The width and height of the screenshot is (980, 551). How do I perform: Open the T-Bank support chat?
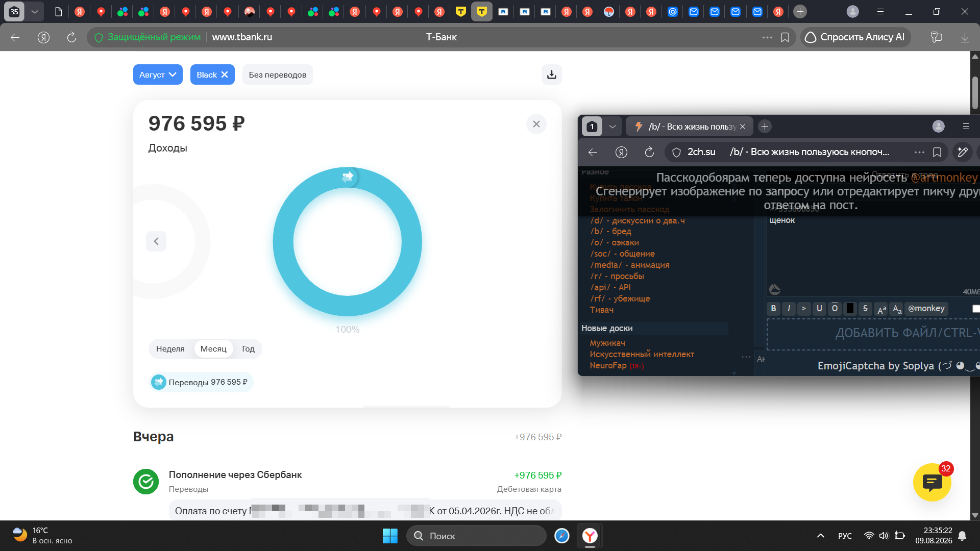tap(932, 482)
